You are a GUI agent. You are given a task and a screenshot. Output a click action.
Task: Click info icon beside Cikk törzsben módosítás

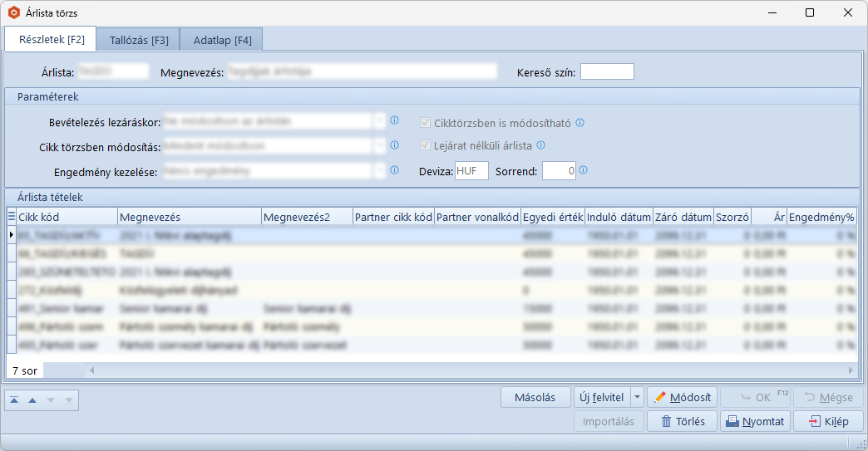tap(395, 145)
